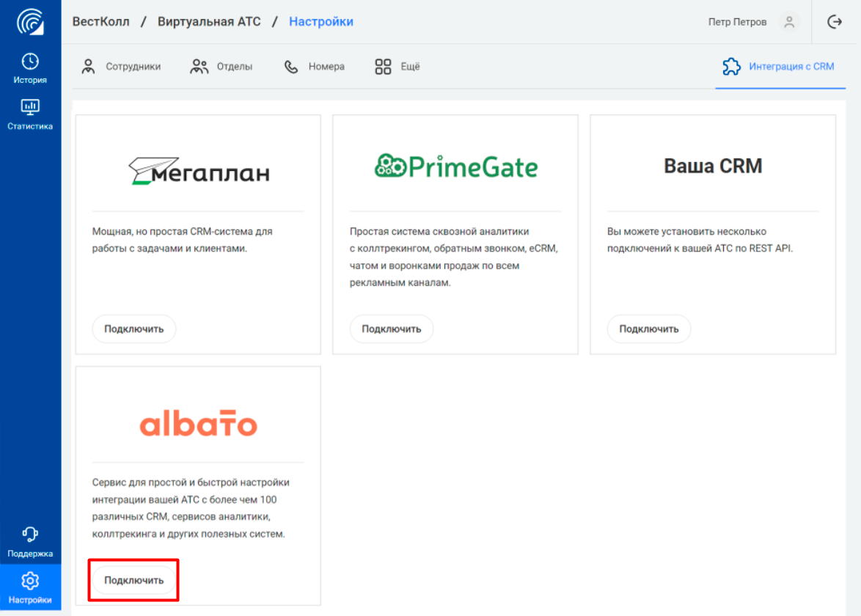
Task: Click the CRM integration puzzle icon
Action: click(x=731, y=67)
